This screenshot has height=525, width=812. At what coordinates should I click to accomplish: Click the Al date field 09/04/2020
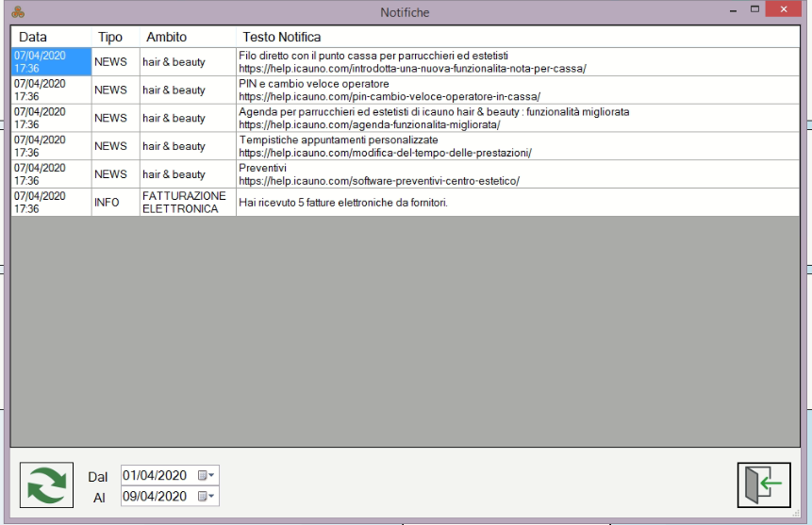[x=156, y=496]
